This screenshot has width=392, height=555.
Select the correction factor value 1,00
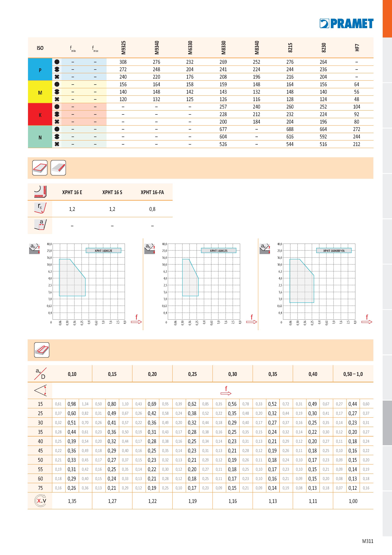click(x=353, y=501)
